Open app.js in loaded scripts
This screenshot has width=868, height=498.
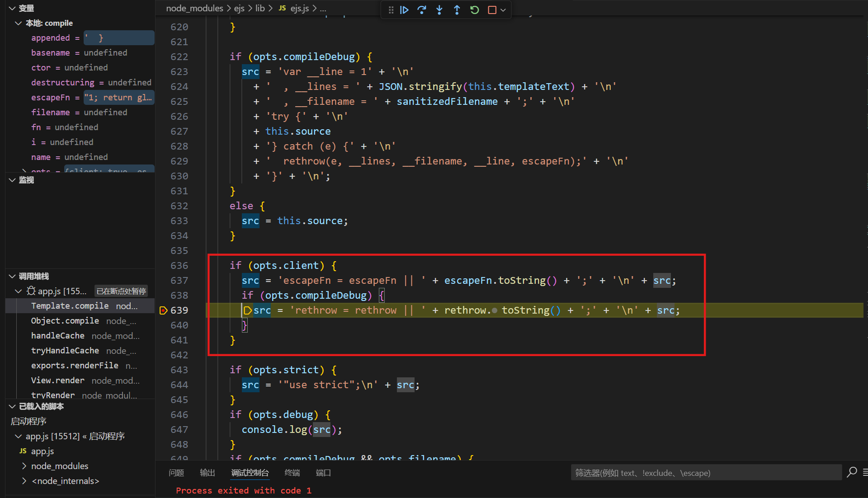[42, 451]
